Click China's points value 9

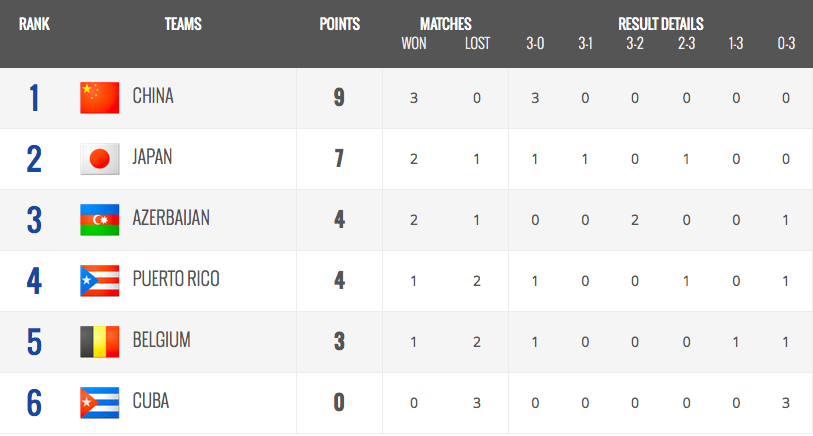pos(339,97)
